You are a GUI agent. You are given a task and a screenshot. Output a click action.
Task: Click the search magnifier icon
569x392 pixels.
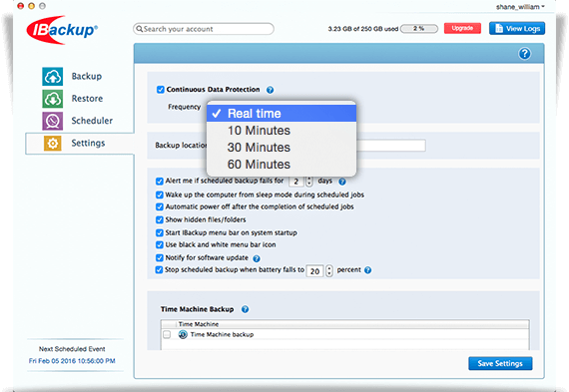click(140, 29)
